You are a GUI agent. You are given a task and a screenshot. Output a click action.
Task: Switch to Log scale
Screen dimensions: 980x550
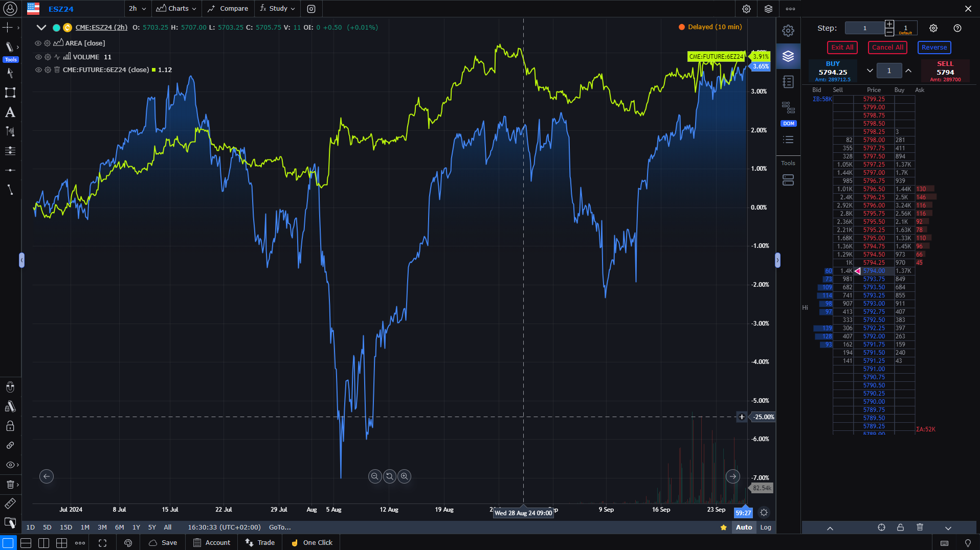click(x=765, y=527)
